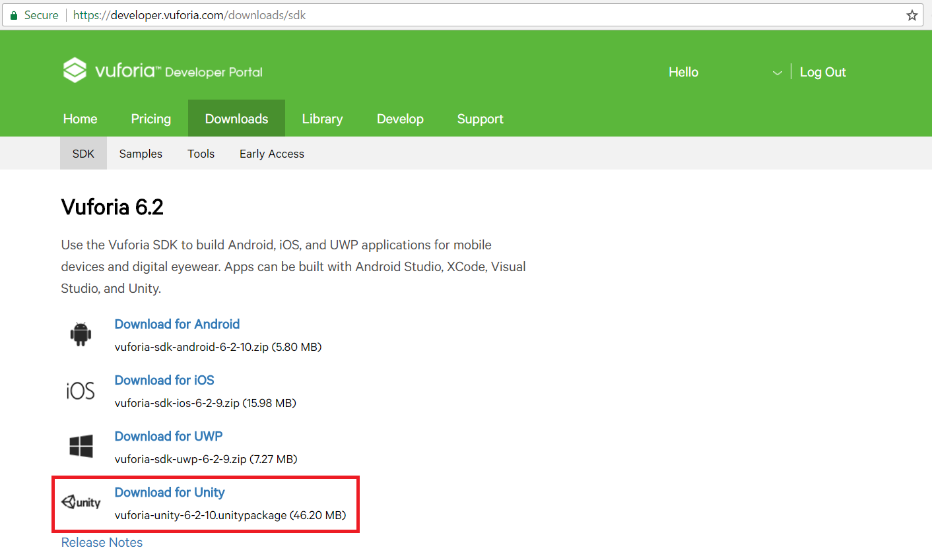Bookmark this page with the star icon

[912, 15]
